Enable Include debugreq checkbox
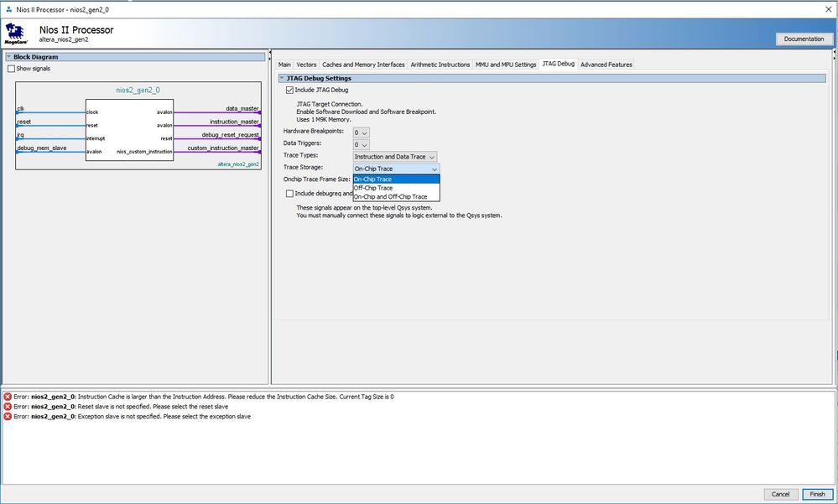Viewport: 838px width, 504px height. (x=289, y=194)
